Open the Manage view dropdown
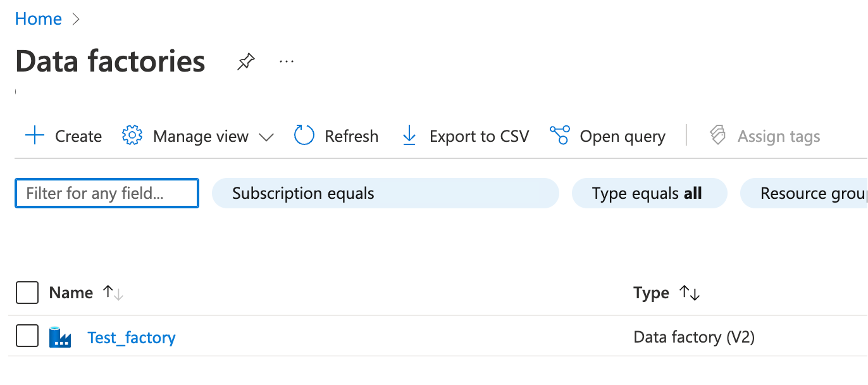 click(268, 137)
